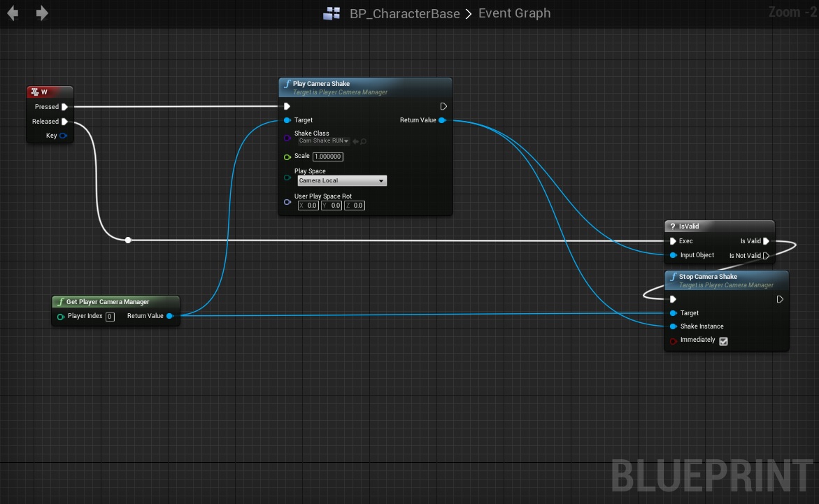This screenshot has width=819, height=504.
Task: Click the W key Pressed execution pin
Action: point(64,107)
